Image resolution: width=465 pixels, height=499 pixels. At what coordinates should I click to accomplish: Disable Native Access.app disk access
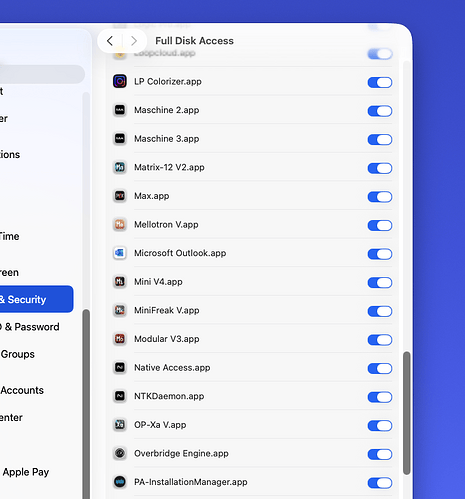[x=380, y=368]
